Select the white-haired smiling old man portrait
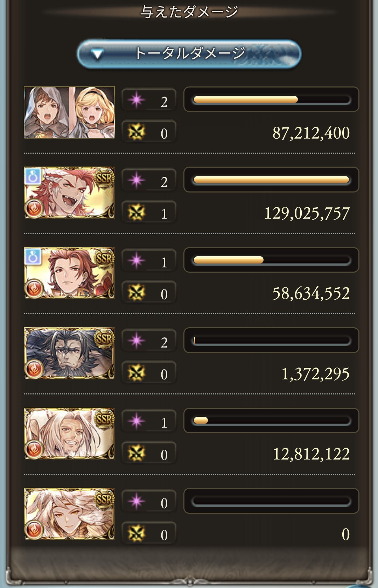Screen dimensions: 378x588 click(x=69, y=434)
